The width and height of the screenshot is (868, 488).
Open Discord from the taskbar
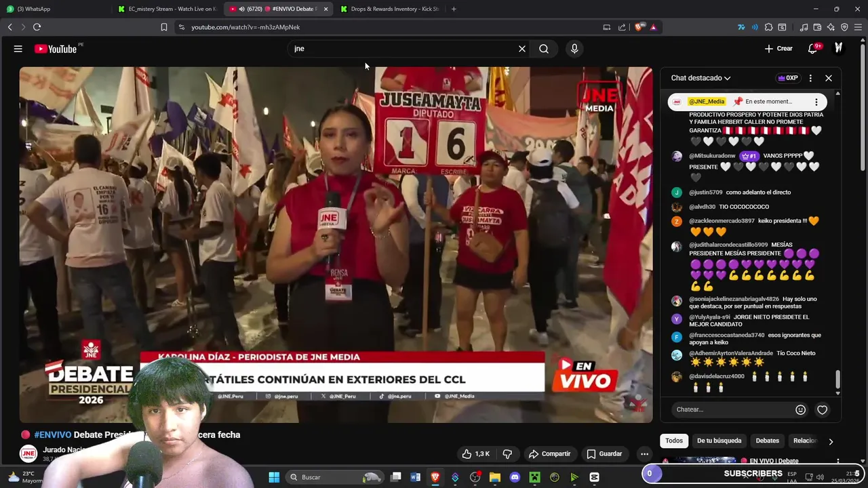point(515,477)
